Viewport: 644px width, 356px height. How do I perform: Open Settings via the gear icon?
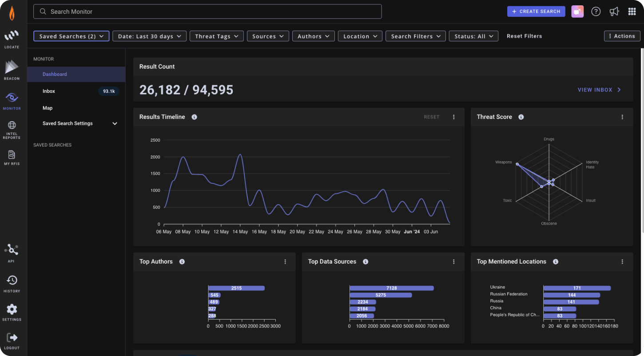click(x=12, y=310)
